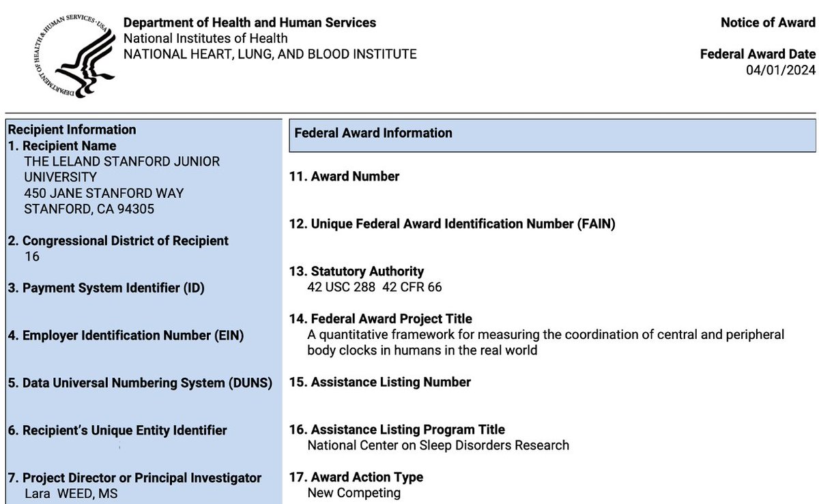Click '7. Project Director or Principal Investigator'
819x504 pixels.
click(134, 478)
